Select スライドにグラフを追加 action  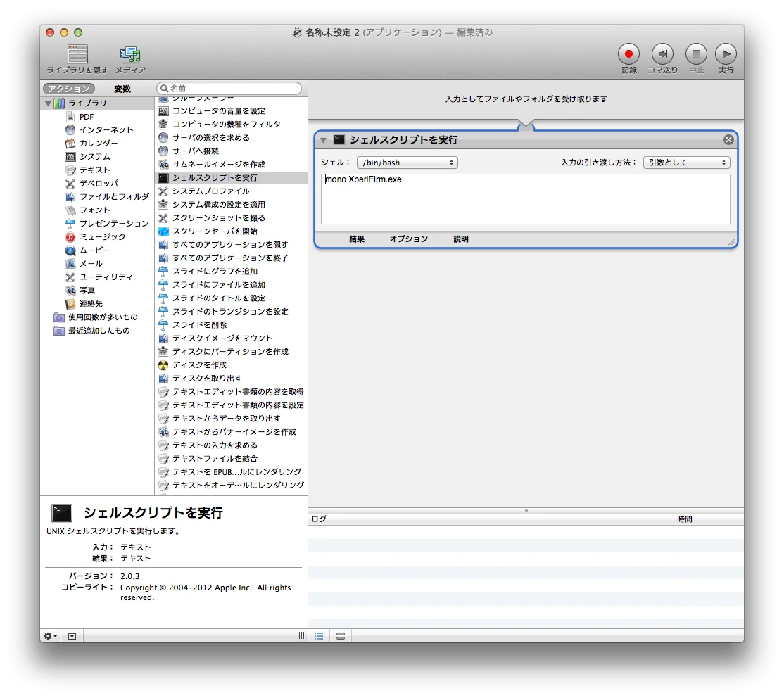click(x=215, y=271)
